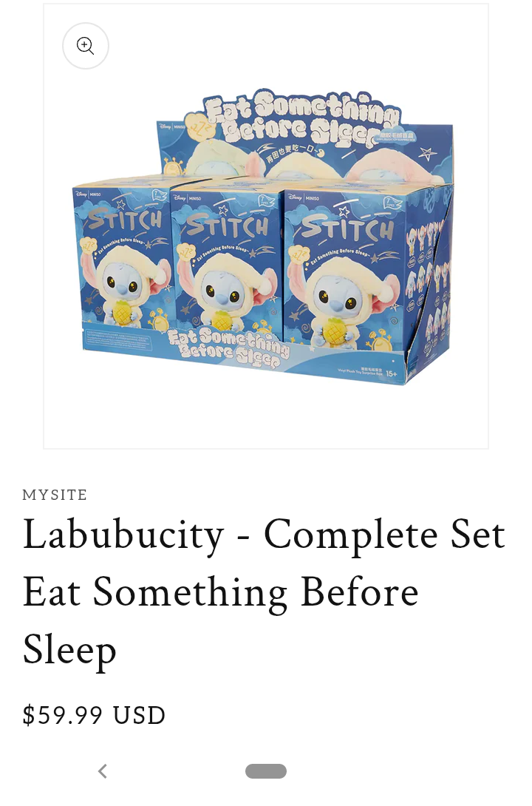532x806 pixels.
Task: Tap the back chevron in navigation bar
Action: point(103,771)
